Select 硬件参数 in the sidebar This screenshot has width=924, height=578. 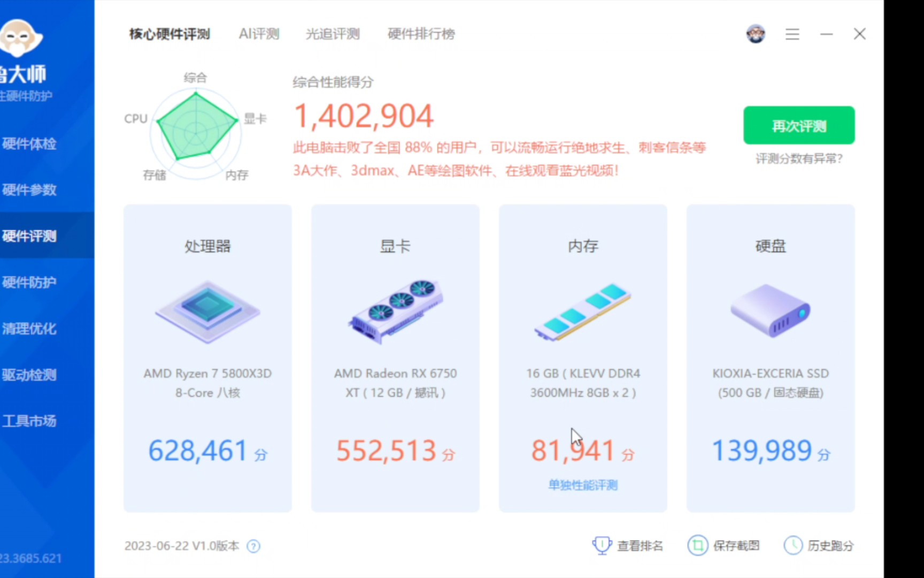(29, 190)
